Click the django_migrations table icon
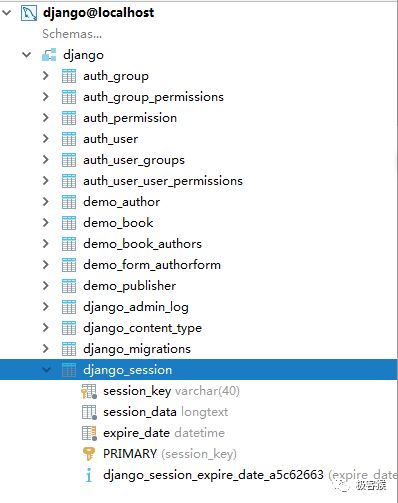398x503 pixels. (69, 349)
